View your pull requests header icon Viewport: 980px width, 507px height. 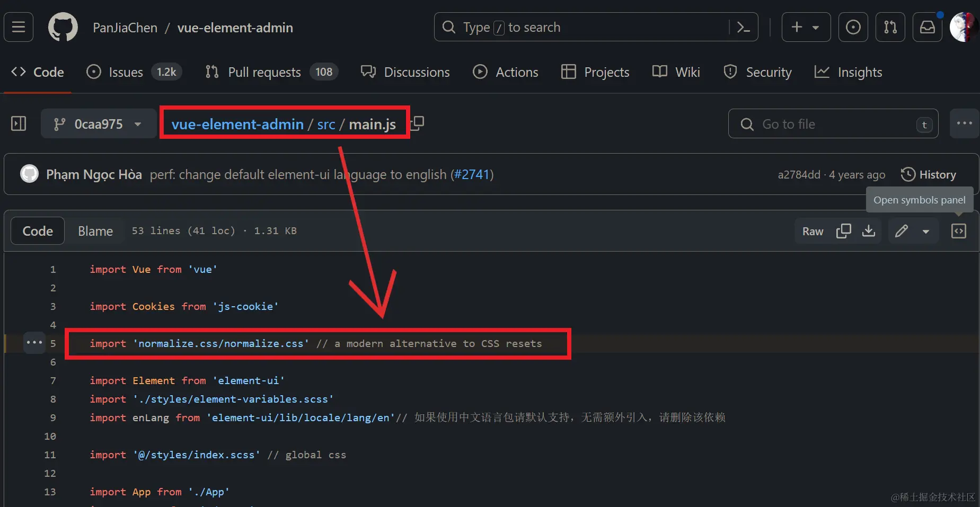[x=890, y=27]
